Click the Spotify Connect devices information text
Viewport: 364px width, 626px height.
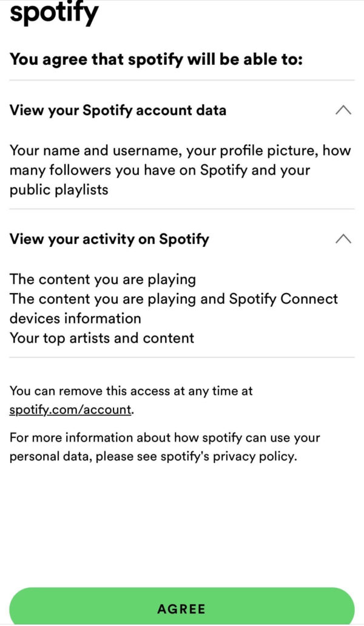pos(173,308)
